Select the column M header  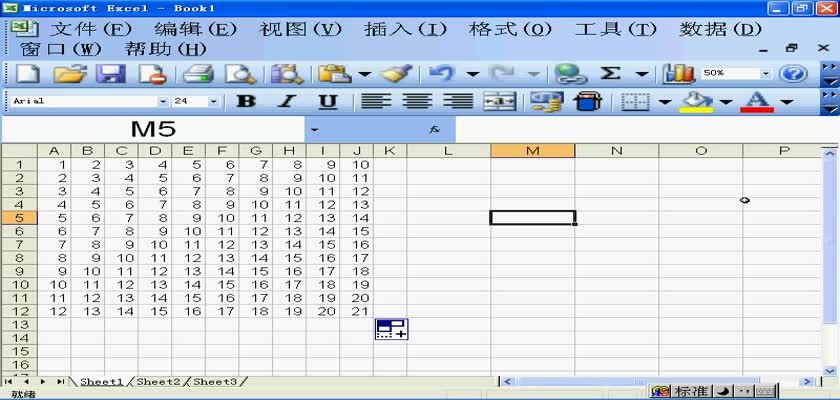click(x=532, y=150)
